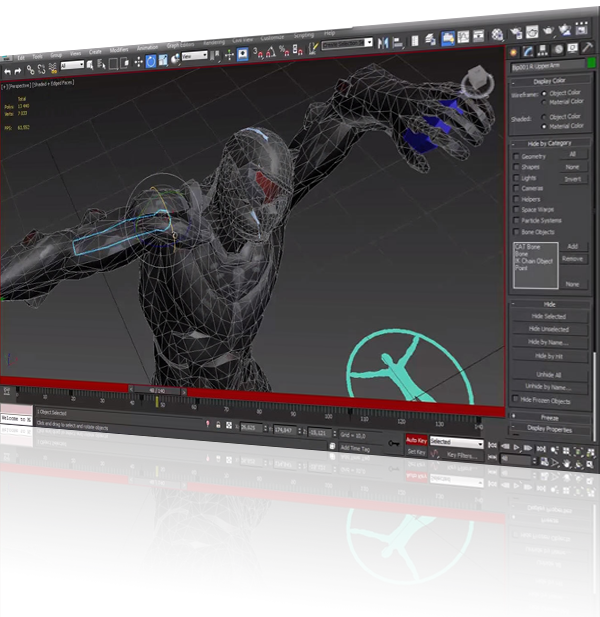Activate the Select and Scale tool
Screen dimensions: 600x617
coord(163,60)
